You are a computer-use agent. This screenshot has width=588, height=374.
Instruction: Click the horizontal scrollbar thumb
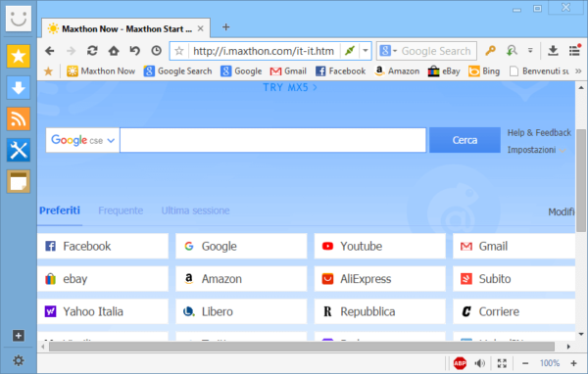[x=302, y=347]
